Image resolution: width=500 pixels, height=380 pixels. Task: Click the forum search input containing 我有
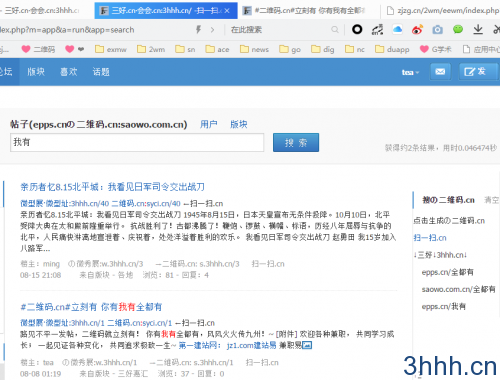point(137,142)
